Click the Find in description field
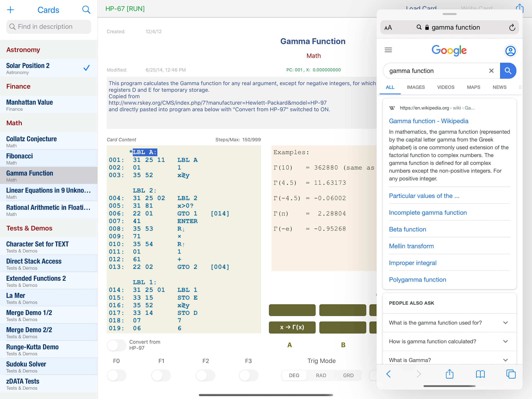The height and width of the screenshot is (399, 532). [x=49, y=27]
